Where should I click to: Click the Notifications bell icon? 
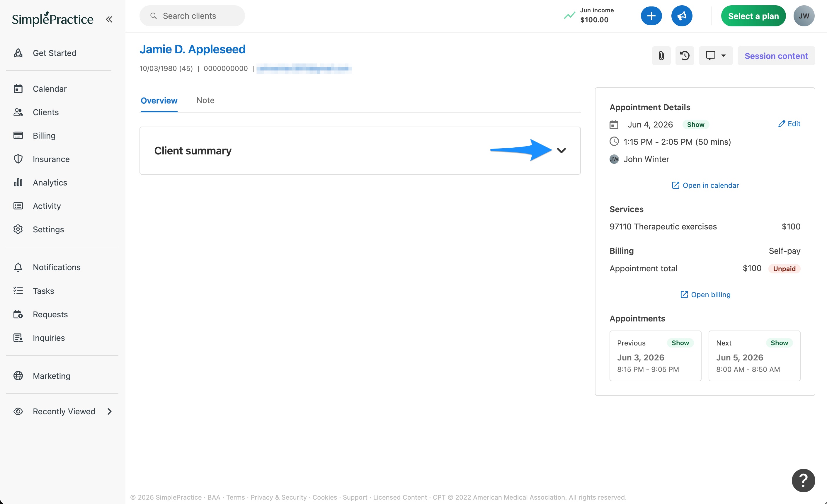[x=18, y=267]
